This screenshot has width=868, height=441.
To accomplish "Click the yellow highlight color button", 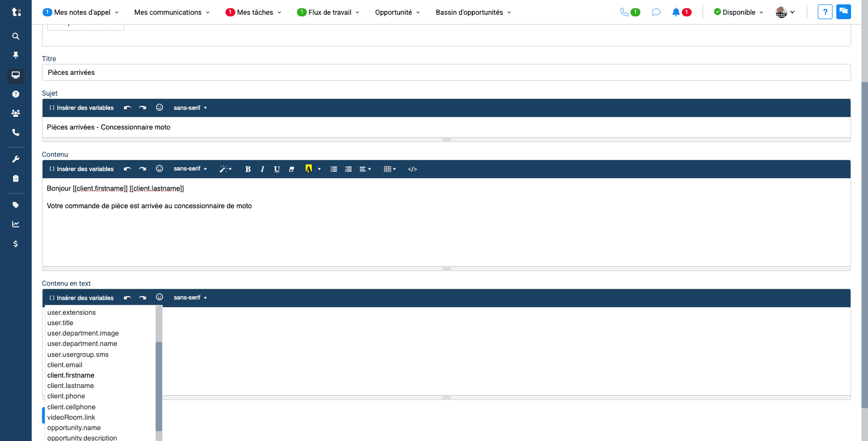I will [x=308, y=169].
